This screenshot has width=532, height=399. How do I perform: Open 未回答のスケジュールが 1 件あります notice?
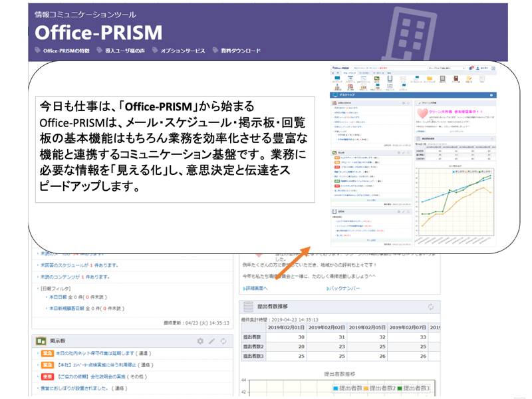(79, 265)
